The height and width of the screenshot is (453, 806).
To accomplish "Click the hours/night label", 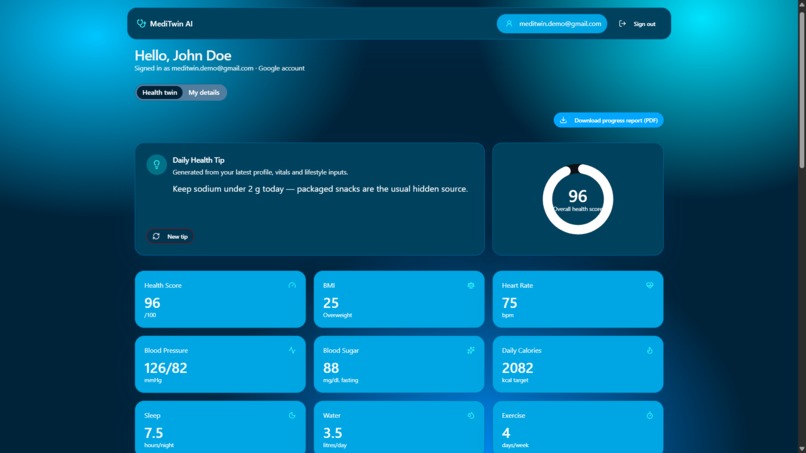I will pos(159,445).
